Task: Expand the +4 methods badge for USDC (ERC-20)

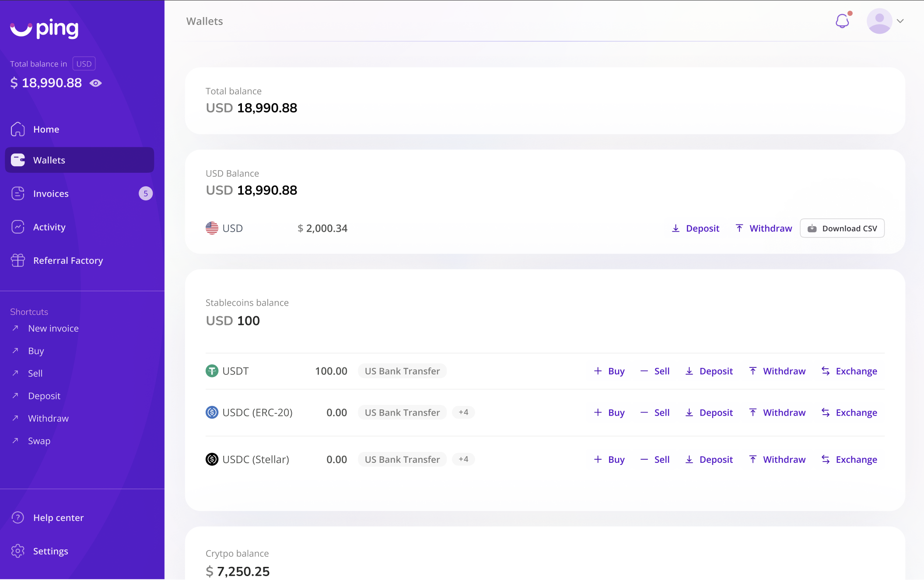Action: click(x=463, y=412)
